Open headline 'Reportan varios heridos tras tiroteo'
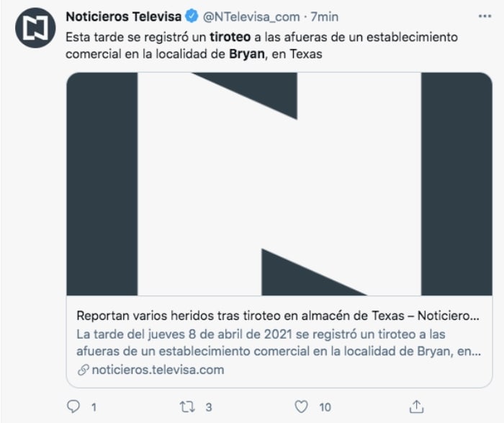Viewport: 504px width, 423px height. pos(278,316)
